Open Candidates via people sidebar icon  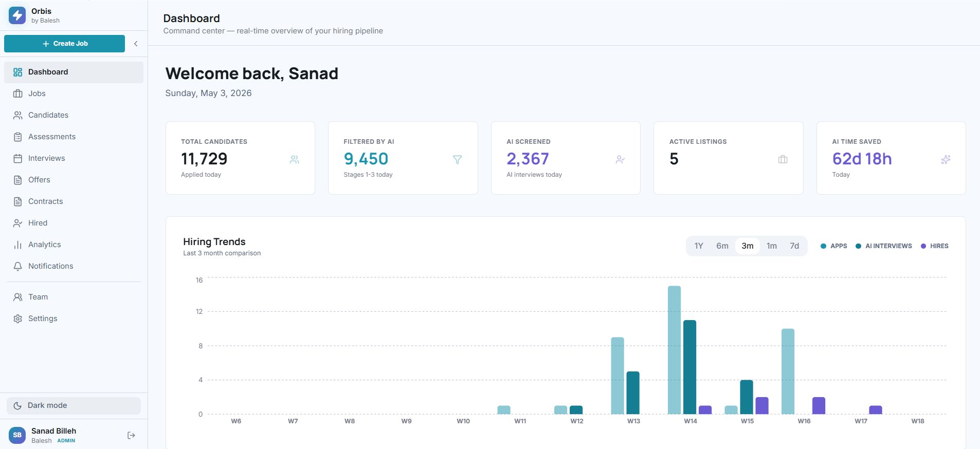click(x=18, y=115)
